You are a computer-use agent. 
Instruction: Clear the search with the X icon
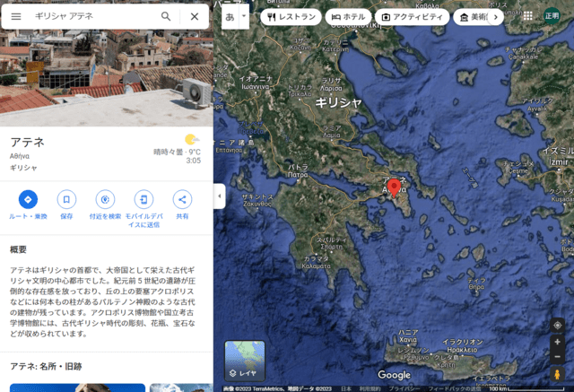[x=195, y=16]
